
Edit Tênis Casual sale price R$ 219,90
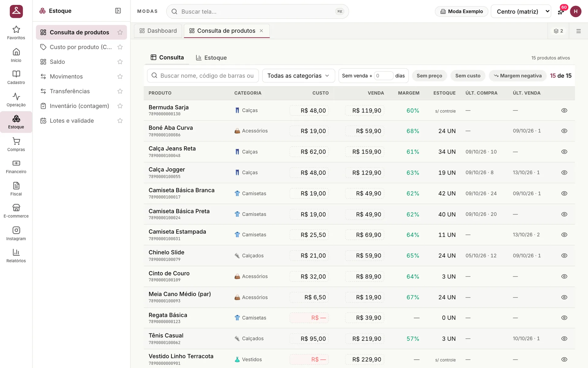[x=364, y=339]
